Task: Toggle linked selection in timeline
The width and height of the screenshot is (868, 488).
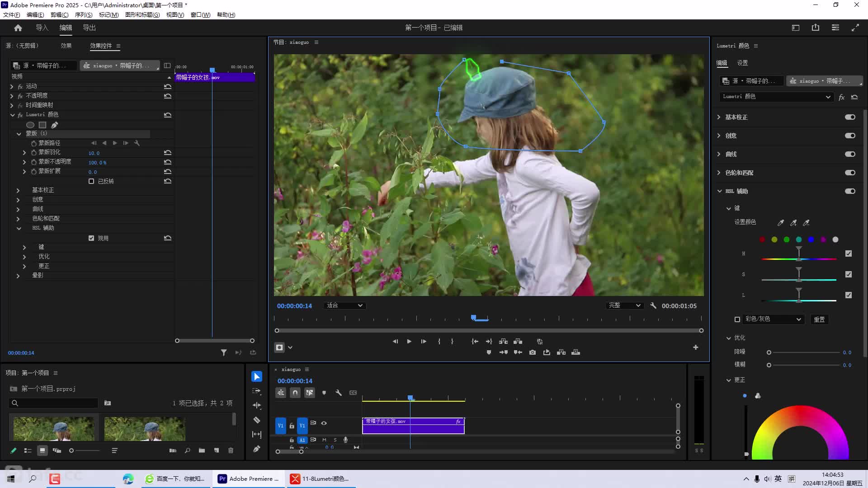Action: coord(310,393)
